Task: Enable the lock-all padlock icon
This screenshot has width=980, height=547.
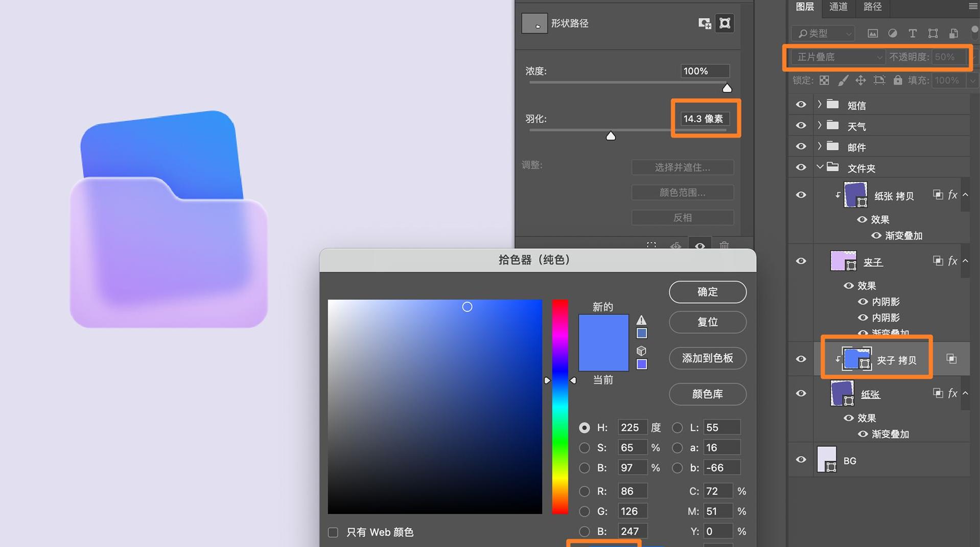Action: (x=898, y=80)
